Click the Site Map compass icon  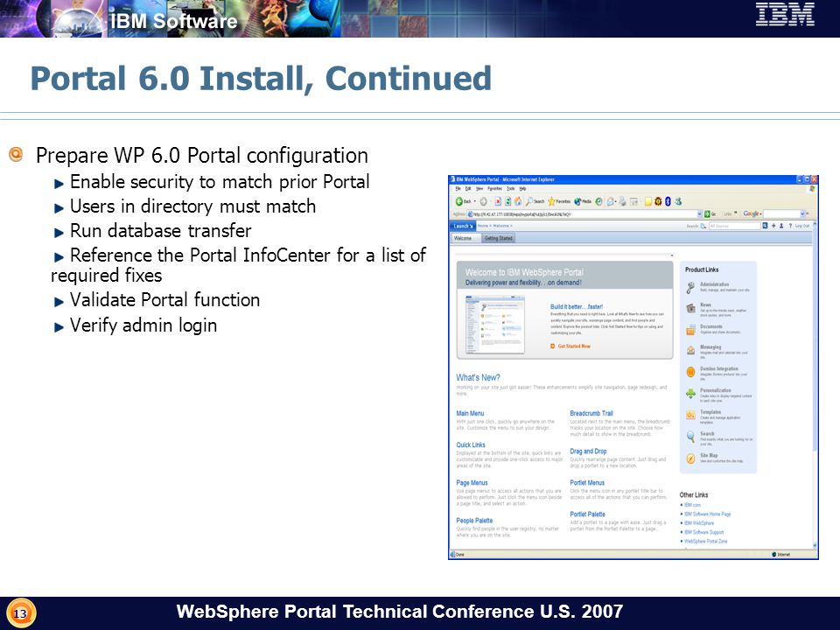coord(690,458)
